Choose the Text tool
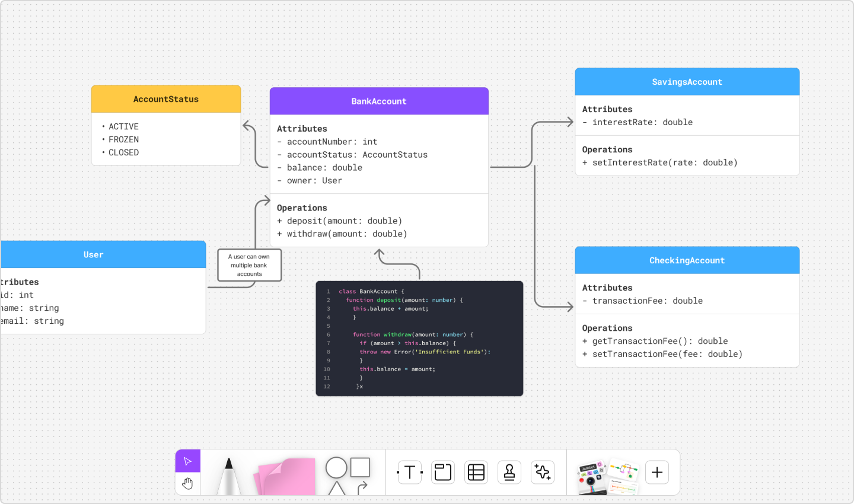Image resolution: width=854 pixels, height=504 pixels. (409, 472)
